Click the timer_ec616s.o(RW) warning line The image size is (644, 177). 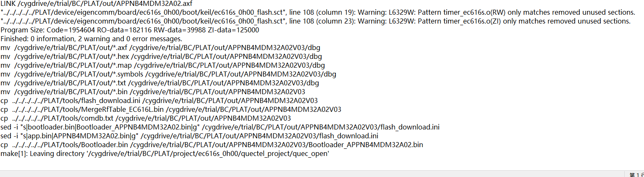[318, 12]
